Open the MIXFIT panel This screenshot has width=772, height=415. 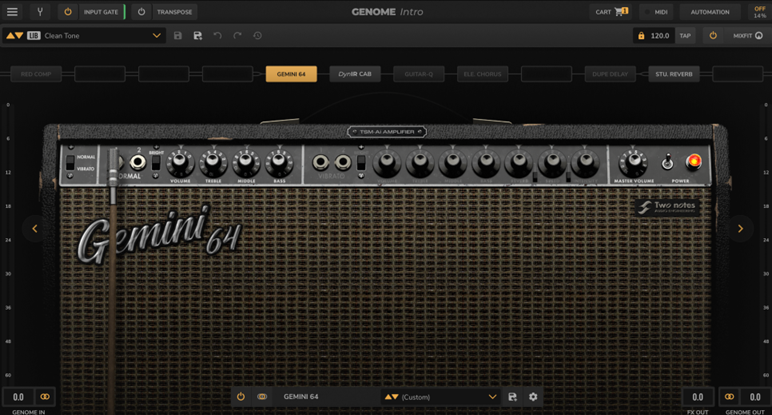747,35
